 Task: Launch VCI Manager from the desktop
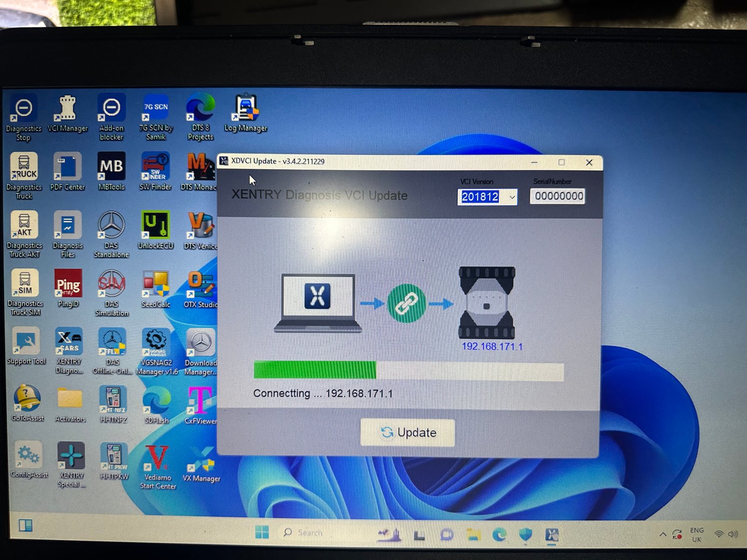click(x=68, y=113)
